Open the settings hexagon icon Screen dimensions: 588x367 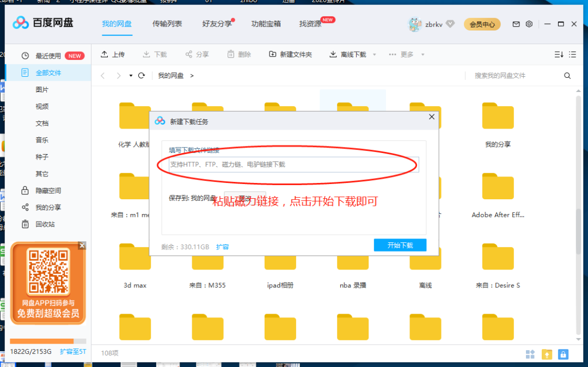pyautogui.click(x=529, y=24)
